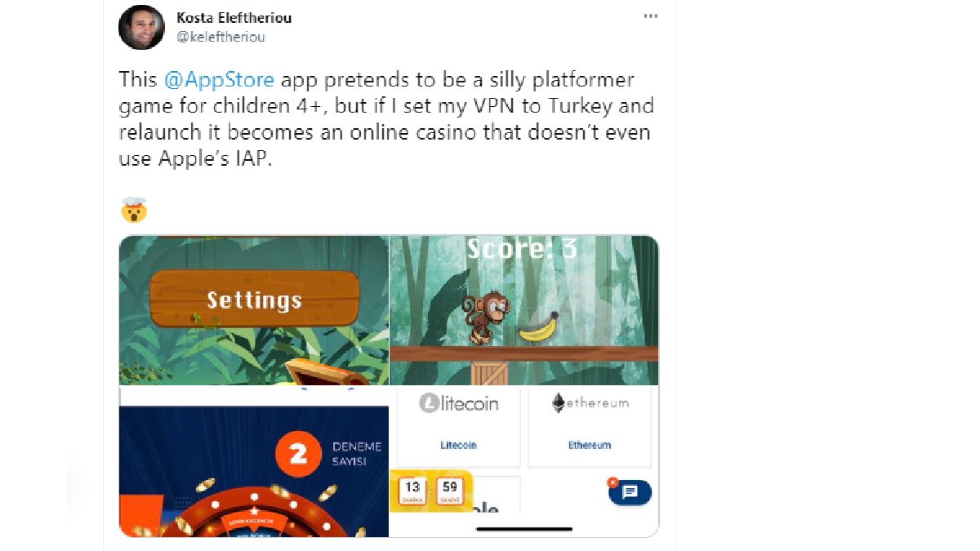980x551 pixels.
Task: Select the Ethereum text label
Action: point(590,445)
